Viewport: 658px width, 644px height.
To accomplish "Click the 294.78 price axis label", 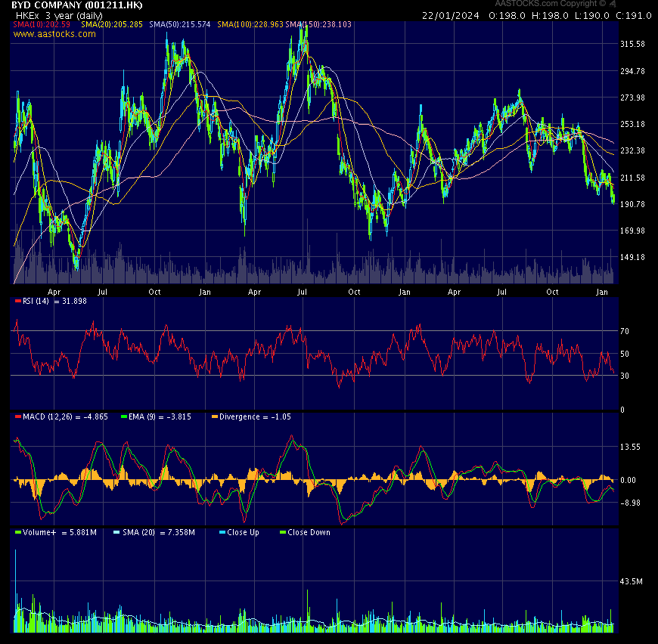I will click(x=632, y=71).
